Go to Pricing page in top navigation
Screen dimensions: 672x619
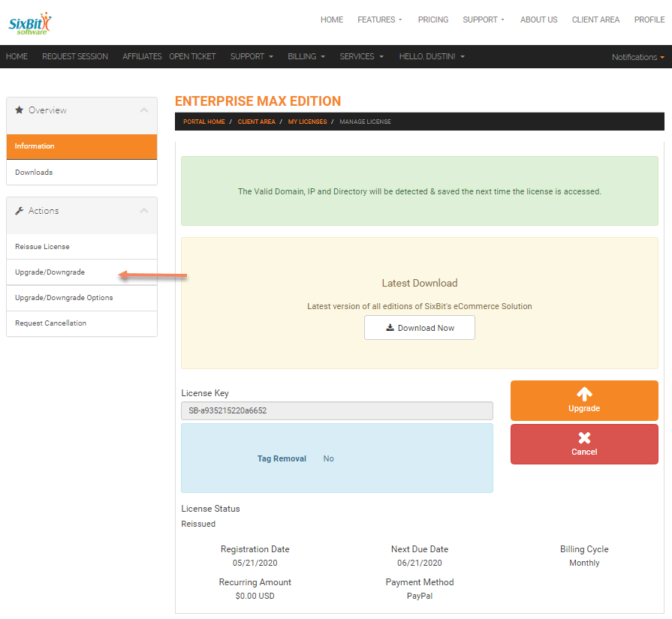point(433,20)
